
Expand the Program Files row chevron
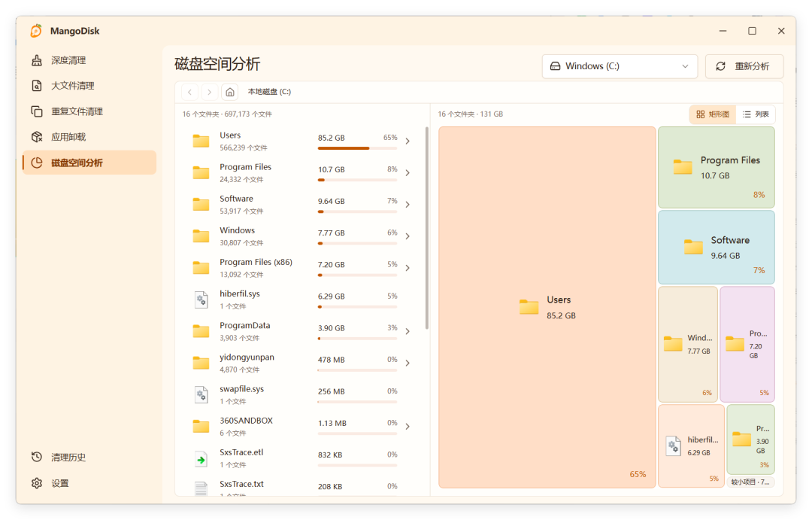coord(408,172)
